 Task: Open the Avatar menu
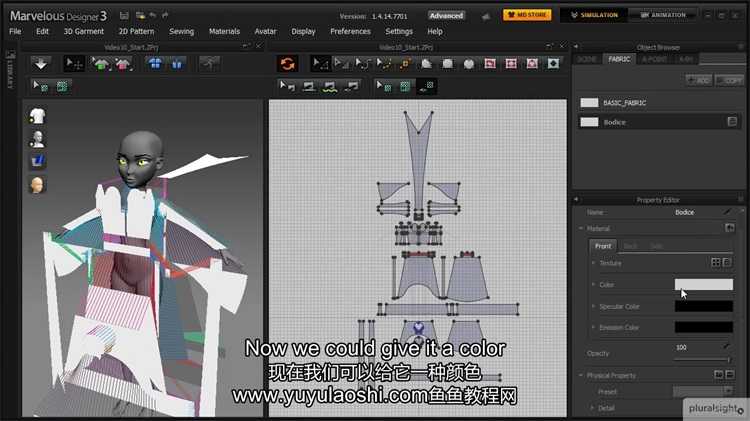click(x=265, y=31)
